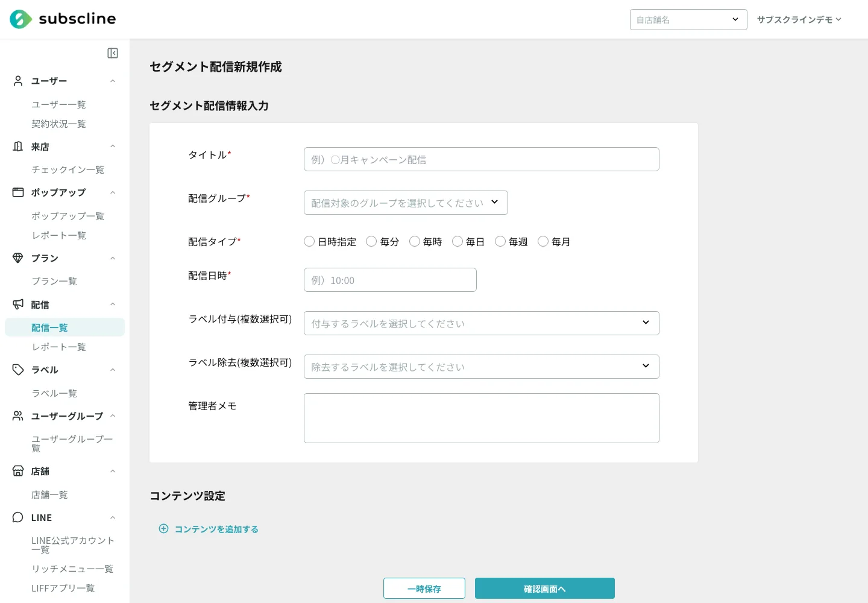Click the ポップアップ window icon
This screenshot has width=868, height=603.
tap(18, 192)
